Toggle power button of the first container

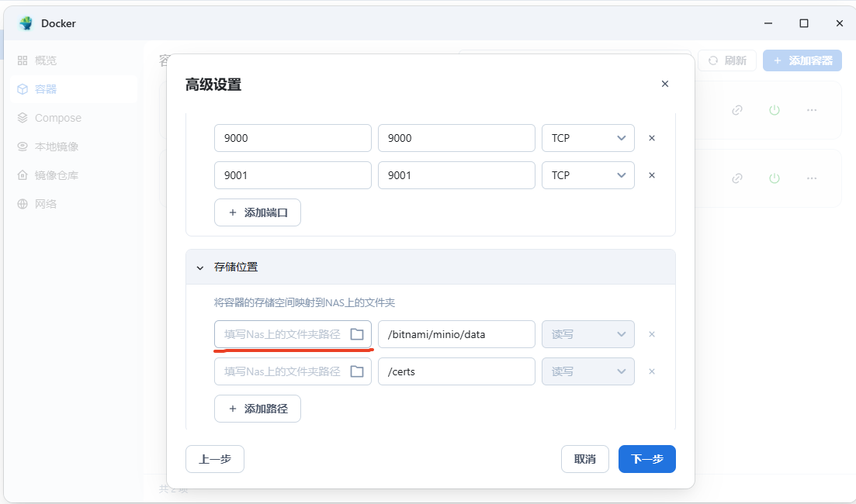775,110
